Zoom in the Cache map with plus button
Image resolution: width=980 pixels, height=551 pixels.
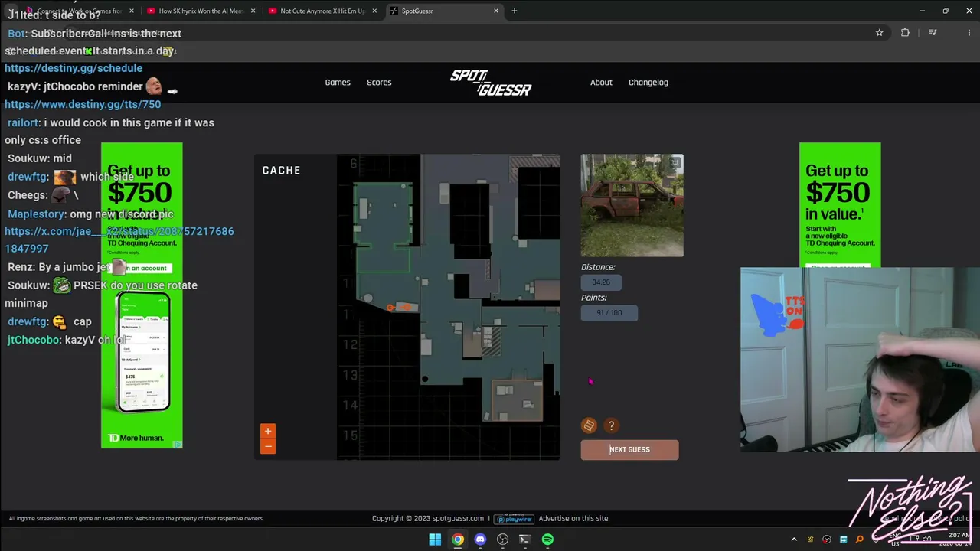[x=267, y=432]
